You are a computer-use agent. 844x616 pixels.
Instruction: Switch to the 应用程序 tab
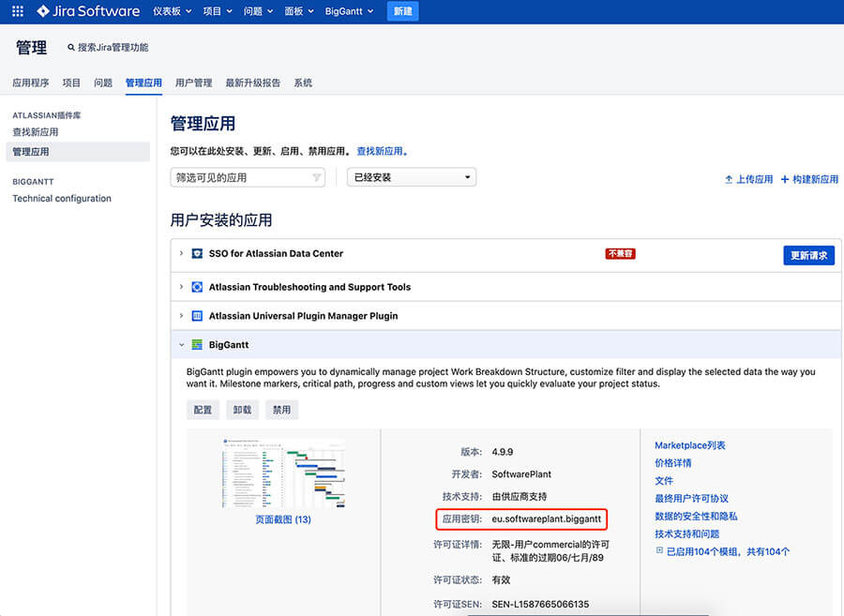(31, 83)
